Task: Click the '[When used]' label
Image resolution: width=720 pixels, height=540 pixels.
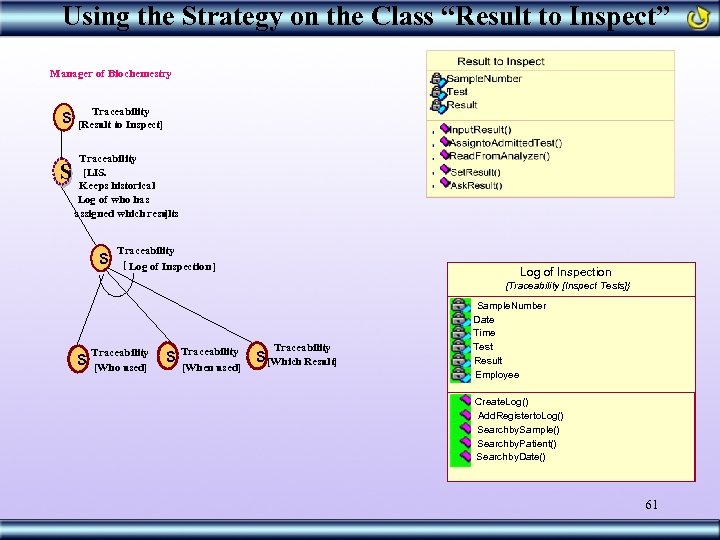Action: click(x=211, y=368)
